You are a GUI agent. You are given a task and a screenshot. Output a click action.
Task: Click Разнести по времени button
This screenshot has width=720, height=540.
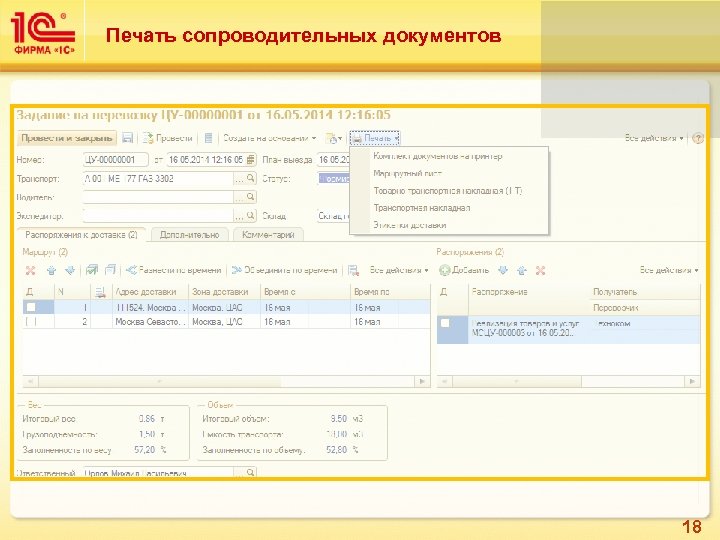[174, 270]
